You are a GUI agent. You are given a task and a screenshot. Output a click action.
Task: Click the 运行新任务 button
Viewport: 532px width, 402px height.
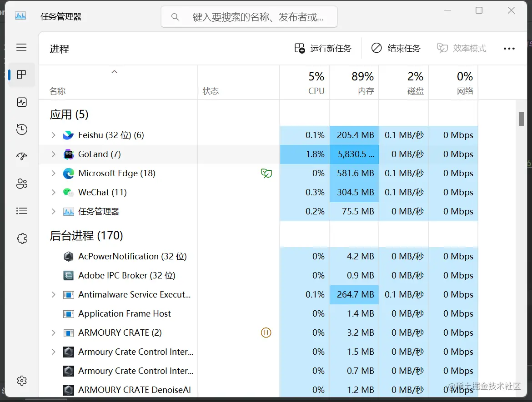(323, 49)
